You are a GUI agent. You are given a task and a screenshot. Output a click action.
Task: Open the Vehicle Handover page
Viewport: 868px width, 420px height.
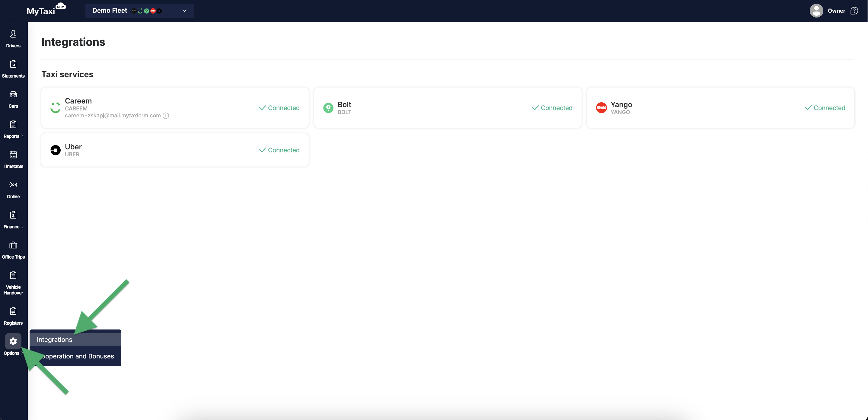coord(13,283)
